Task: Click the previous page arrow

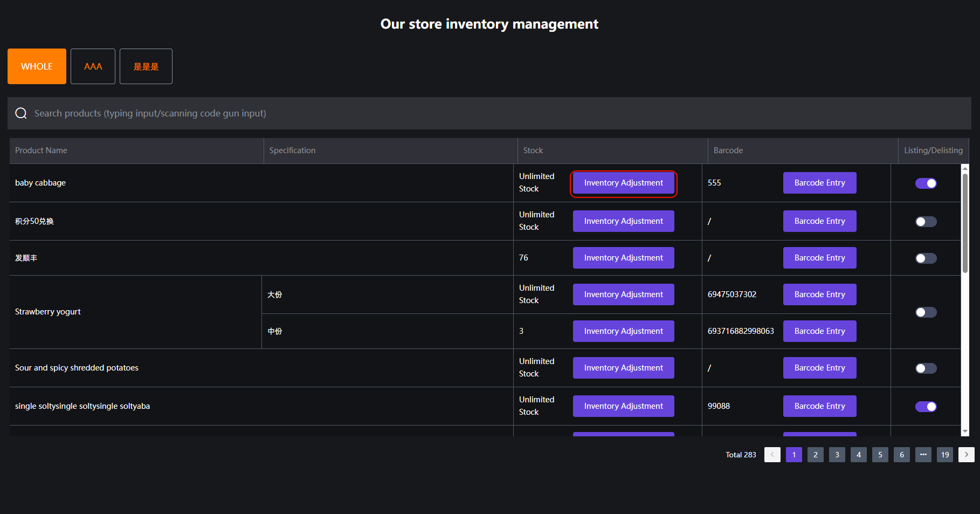Action: click(x=772, y=455)
